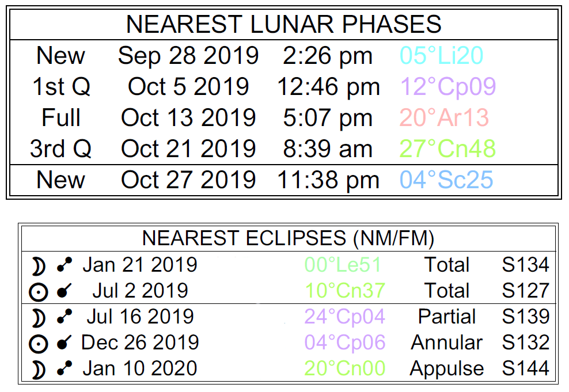The height and width of the screenshot is (392, 569).
Task: Click the Sun symbol beside Jul 2 2019
Action: [38, 291]
